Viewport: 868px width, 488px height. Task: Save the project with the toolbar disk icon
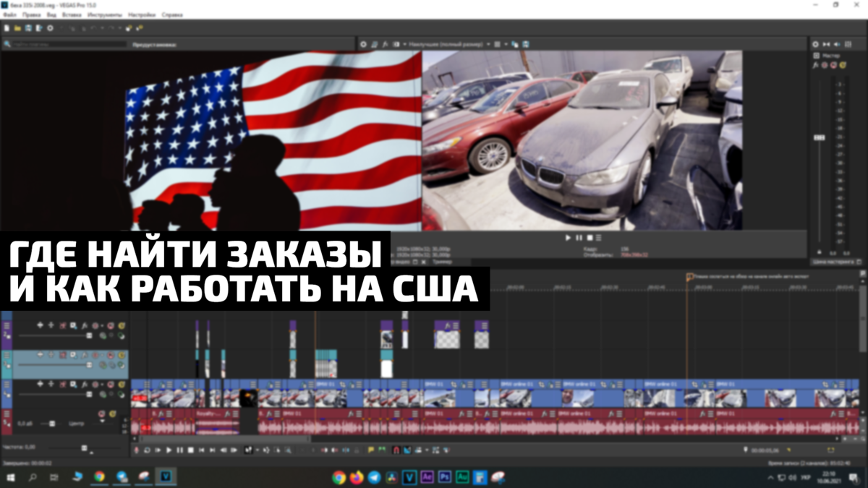click(29, 28)
